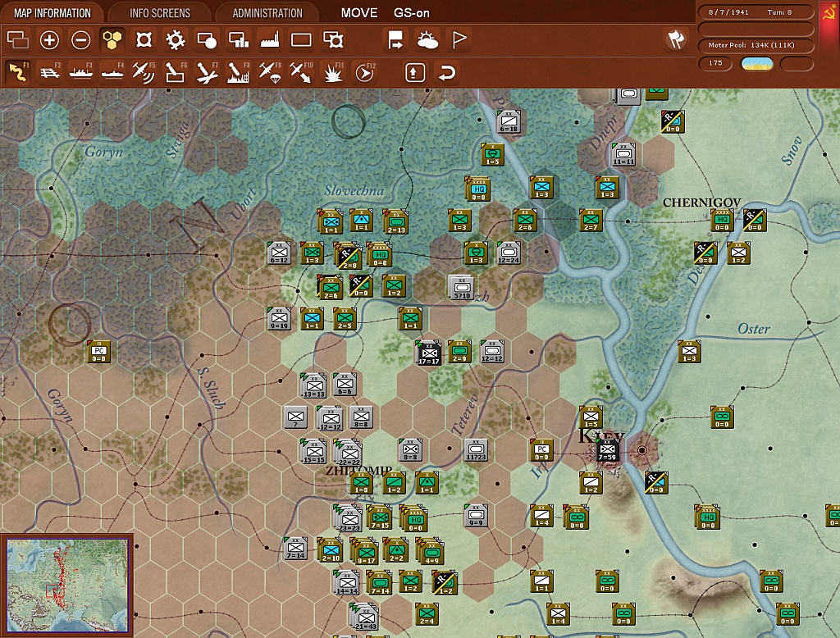Image resolution: width=840 pixels, height=638 pixels.
Task: Zoom in with the plus icon
Action: tap(49, 39)
